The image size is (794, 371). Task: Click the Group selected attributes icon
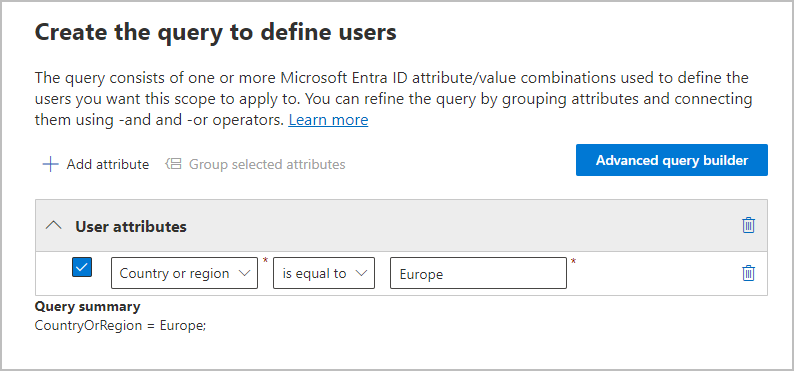click(173, 164)
